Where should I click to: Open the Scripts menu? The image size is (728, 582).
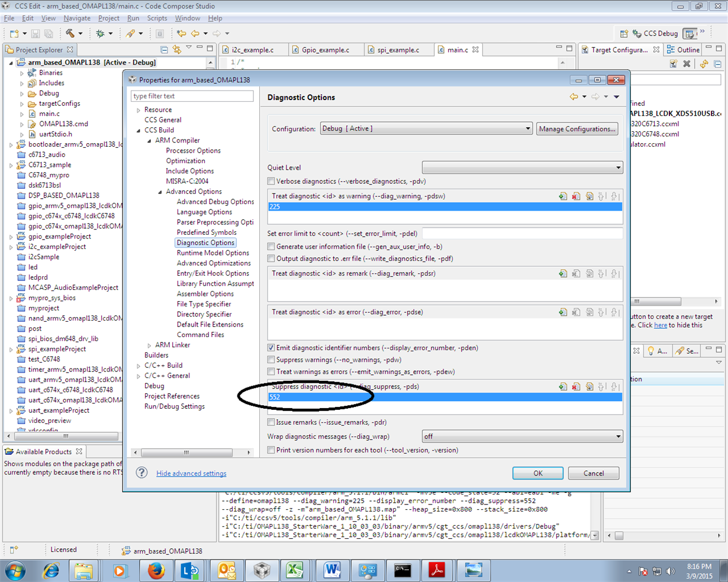tap(157, 18)
